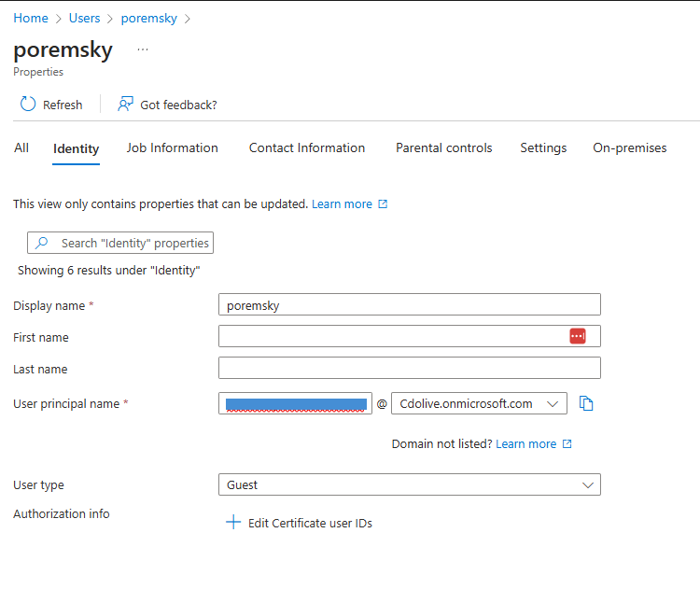Expand the User type Guest dropdown
Screen dimensions: 700x589
[x=410, y=484]
